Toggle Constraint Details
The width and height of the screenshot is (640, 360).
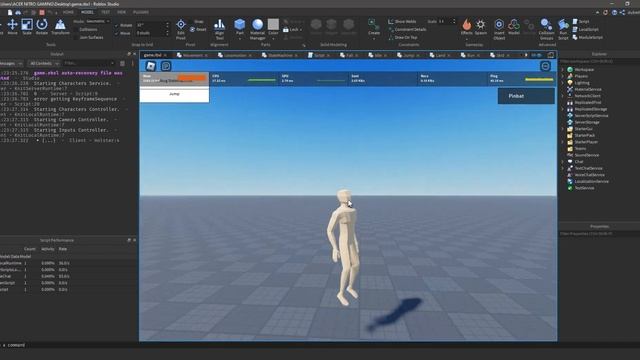[407, 29]
